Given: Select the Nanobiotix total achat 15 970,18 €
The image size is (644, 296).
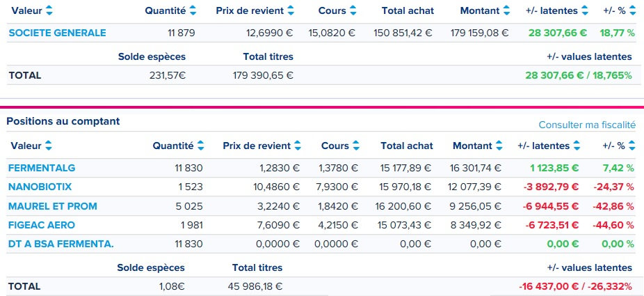Looking at the screenshot, I should coord(405,187).
